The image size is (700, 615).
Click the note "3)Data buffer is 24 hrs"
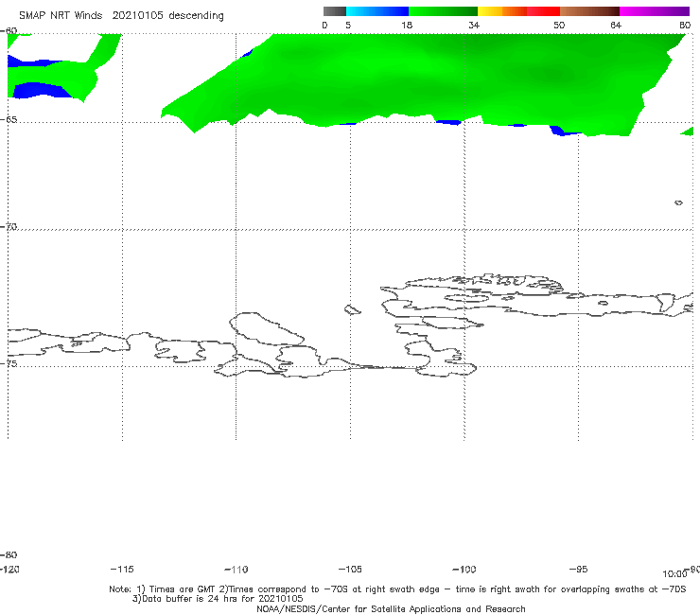point(218,599)
